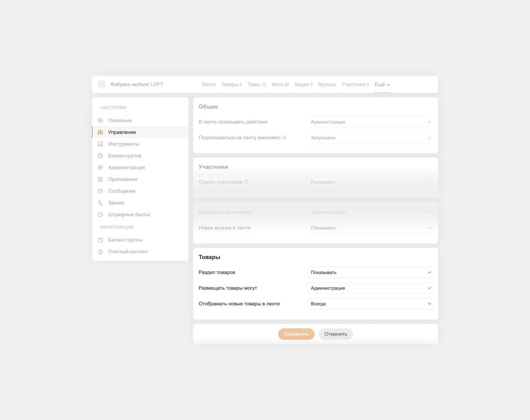Expand the Размещать товары могут dropdown

coord(370,288)
